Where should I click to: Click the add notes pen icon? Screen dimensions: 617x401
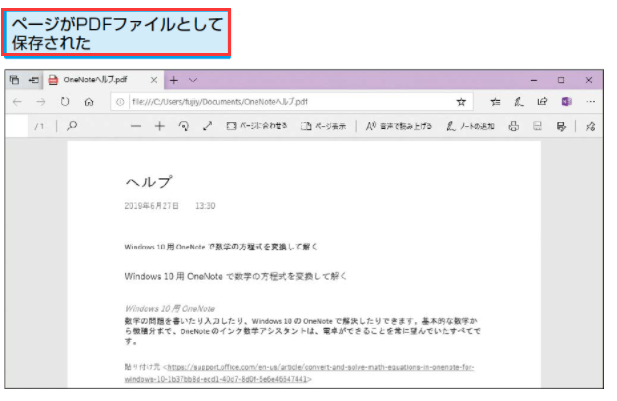(519, 102)
